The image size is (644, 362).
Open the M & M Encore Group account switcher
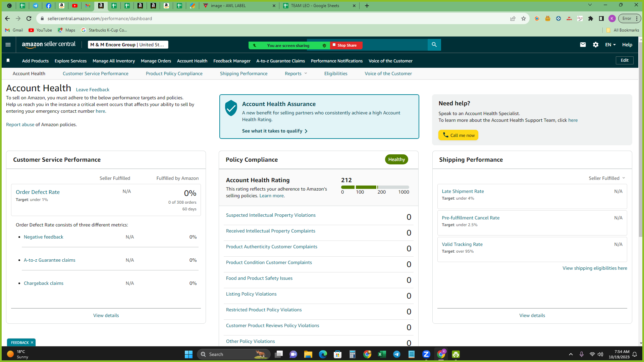pos(128,45)
